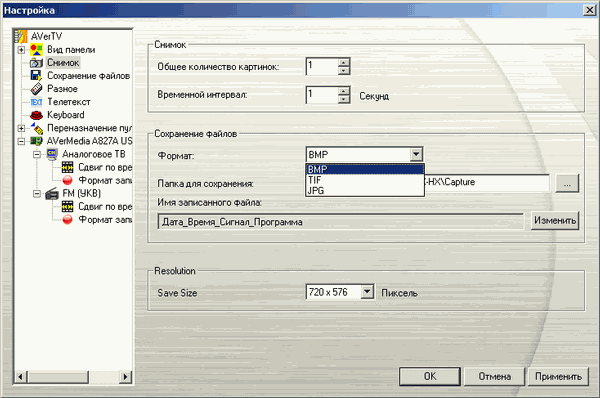Click the red button icon beside Keyboard
The width and height of the screenshot is (600, 398).
click(36, 115)
